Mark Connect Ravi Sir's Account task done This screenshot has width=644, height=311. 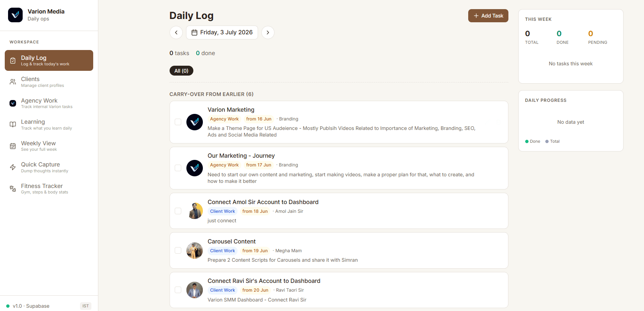(178, 290)
